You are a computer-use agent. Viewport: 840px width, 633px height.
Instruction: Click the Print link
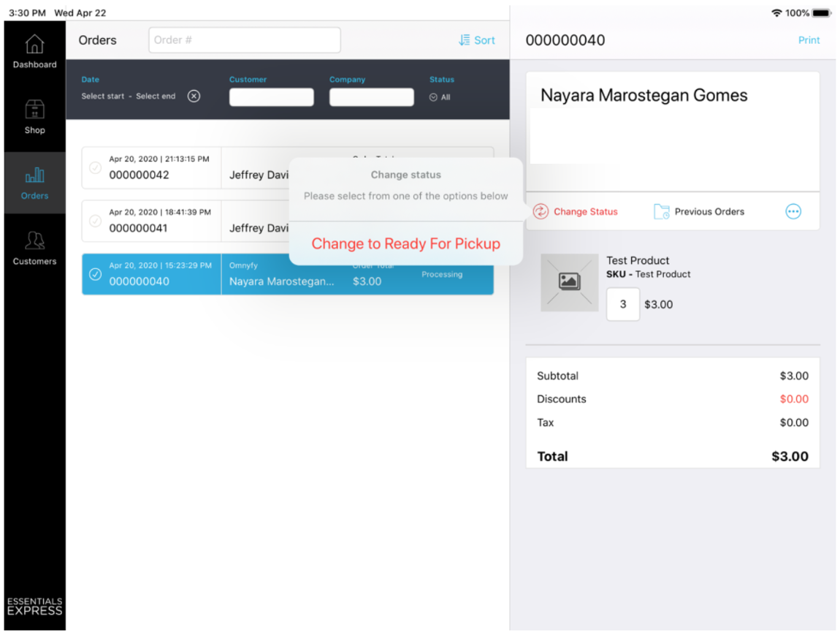(x=809, y=40)
